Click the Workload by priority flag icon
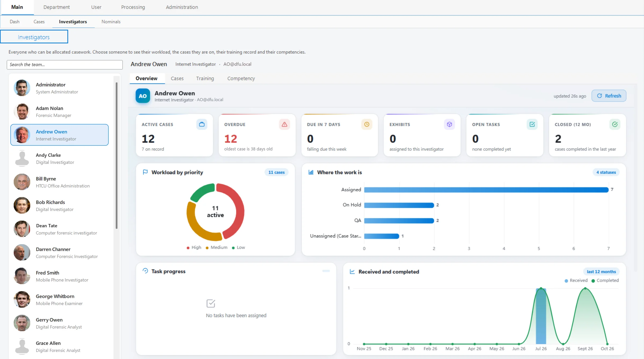The width and height of the screenshot is (644, 359). pyautogui.click(x=145, y=172)
